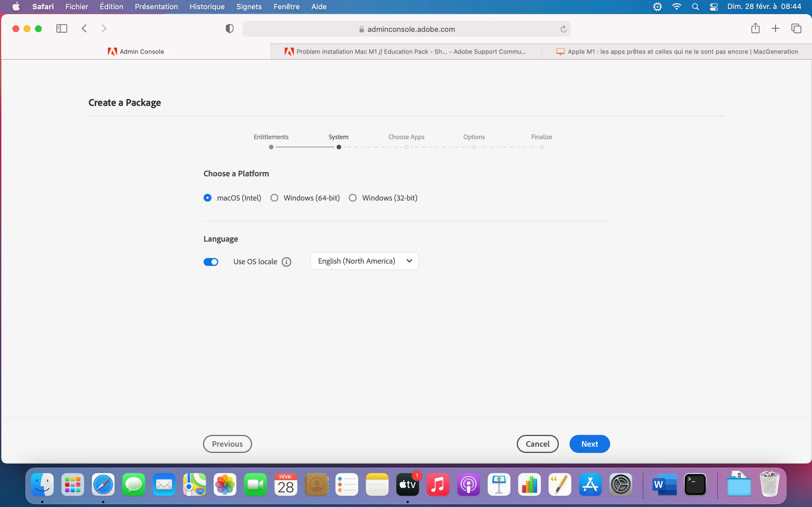812x507 pixels.
Task: Click the adminconsole.adobe.com address field
Action: coord(411,29)
